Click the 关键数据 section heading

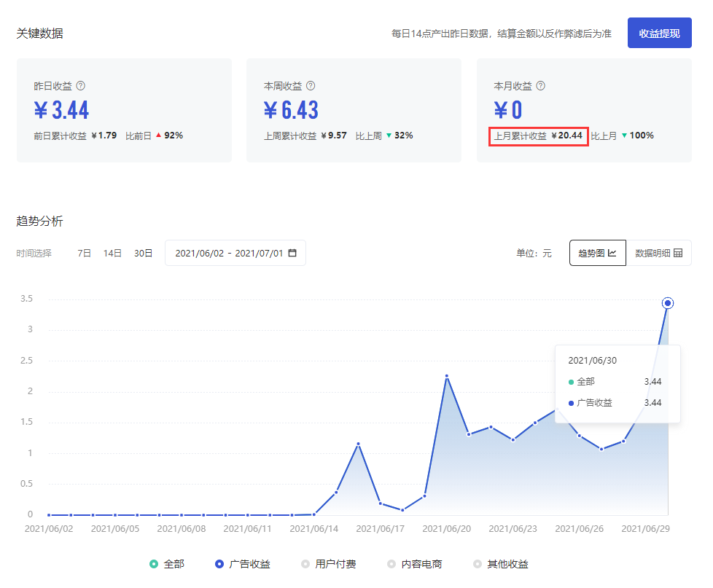[x=39, y=34]
